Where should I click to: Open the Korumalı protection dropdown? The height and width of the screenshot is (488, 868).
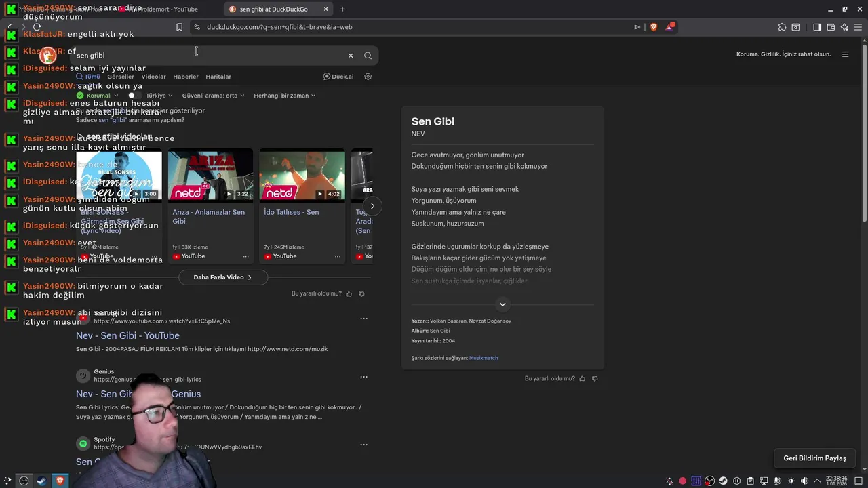tap(98, 96)
